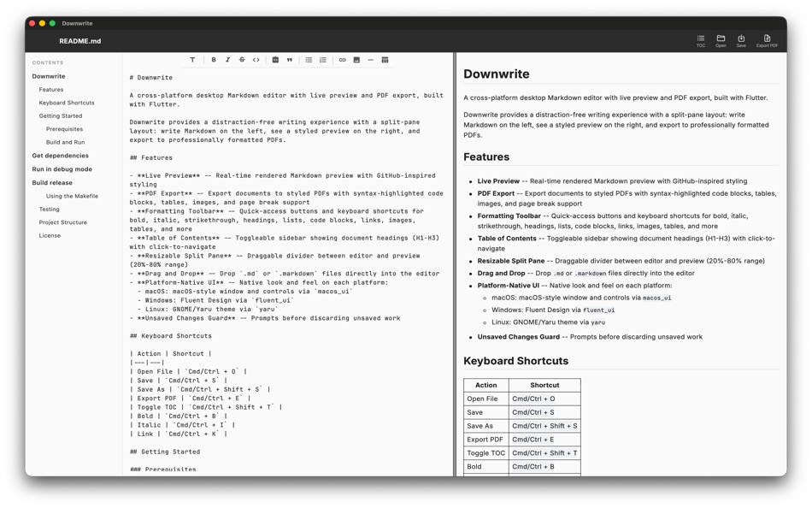
Task: Toggle bold formatting in the toolbar
Action: [214, 60]
